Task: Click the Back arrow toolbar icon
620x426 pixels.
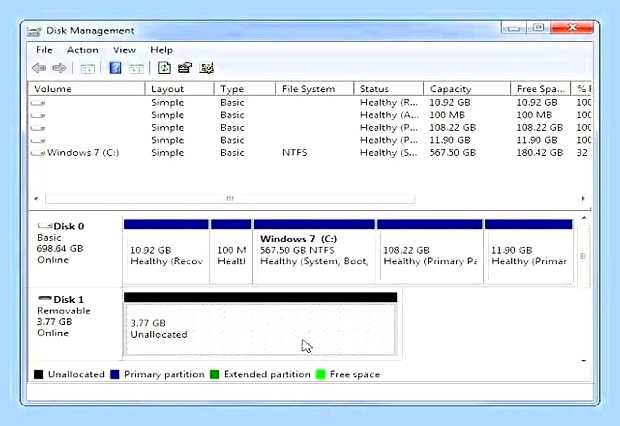Action: click(x=39, y=68)
